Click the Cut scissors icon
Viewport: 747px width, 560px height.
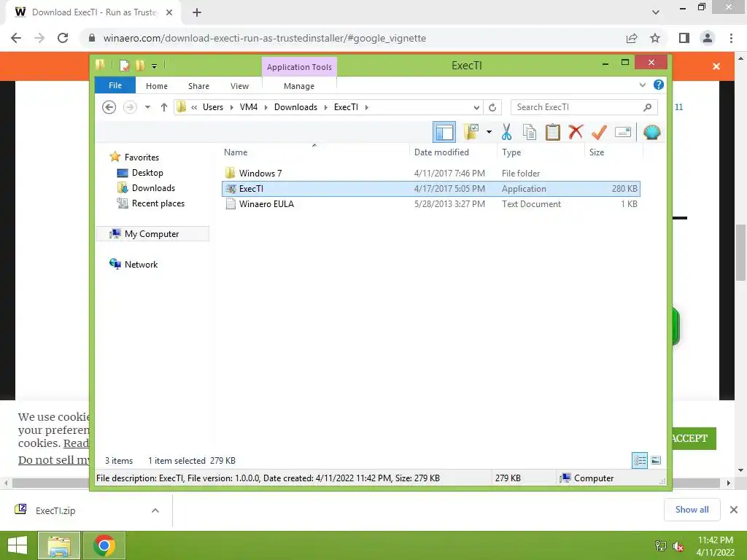tap(506, 132)
